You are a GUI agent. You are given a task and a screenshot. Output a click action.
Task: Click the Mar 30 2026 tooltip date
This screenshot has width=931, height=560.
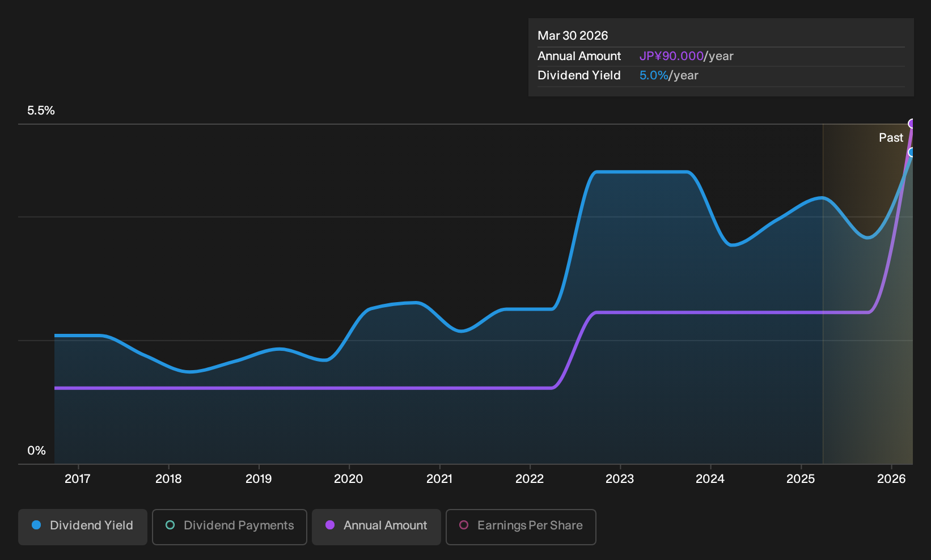(x=573, y=36)
